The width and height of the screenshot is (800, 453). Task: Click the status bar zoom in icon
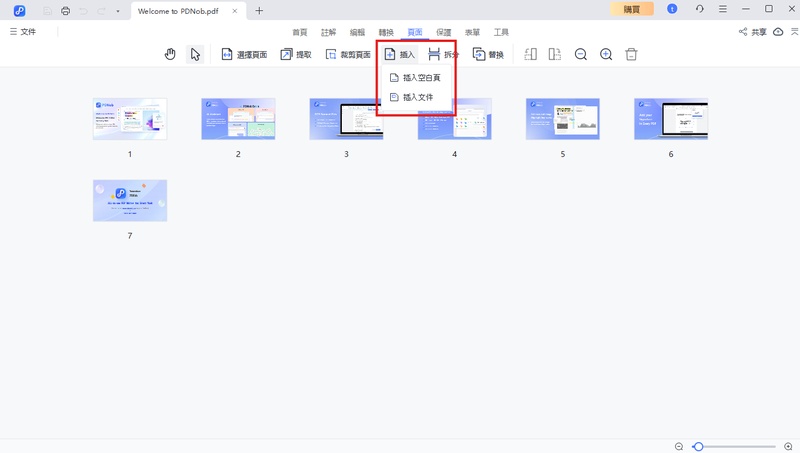[x=788, y=446]
